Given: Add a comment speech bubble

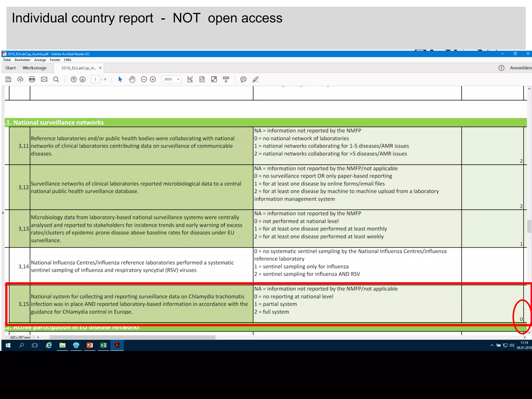Looking at the screenshot, I should [x=243, y=79].
